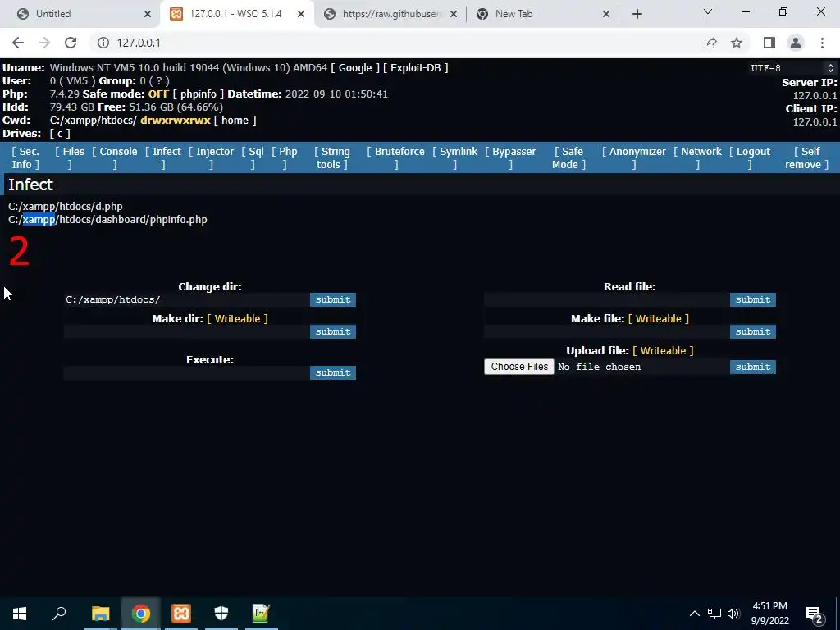Click the forward navigation arrow
Viewport: 840px width, 630px height.
coord(44,43)
